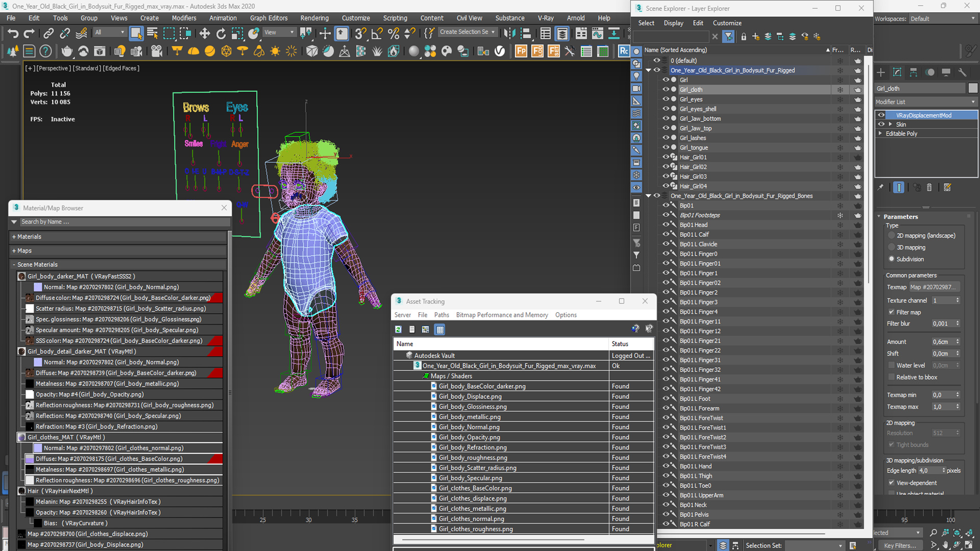980x551 pixels.
Task: Click the yellow Sun light icon
Action: click(275, 51)
